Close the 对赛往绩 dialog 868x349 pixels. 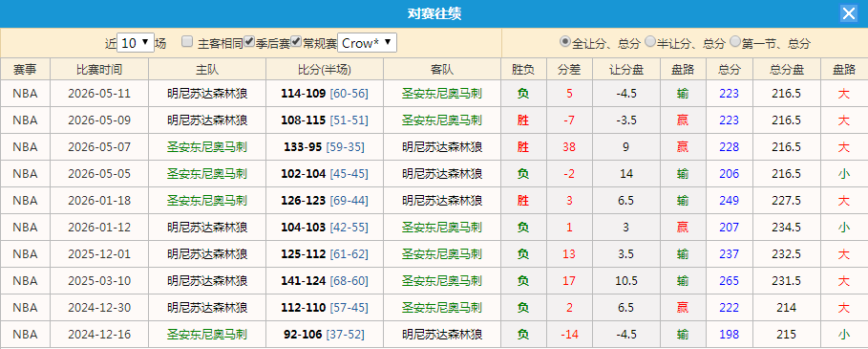tap(849, 13)
